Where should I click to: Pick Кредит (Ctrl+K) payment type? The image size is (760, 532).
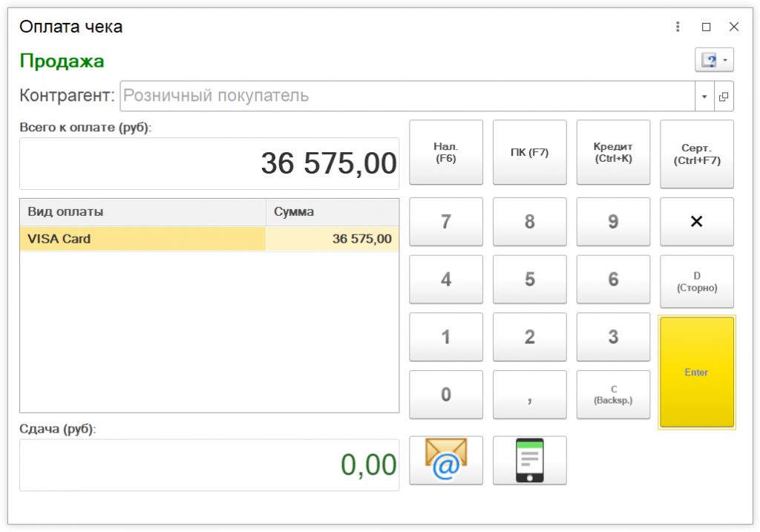[613, 152]
